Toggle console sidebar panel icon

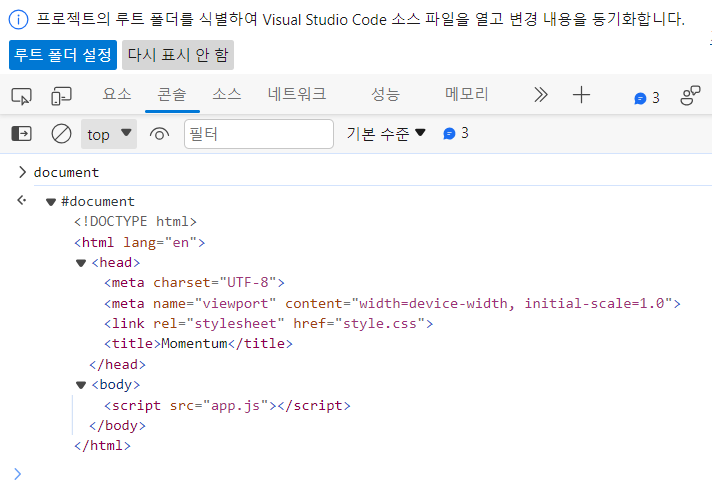[x=21, y=134]
